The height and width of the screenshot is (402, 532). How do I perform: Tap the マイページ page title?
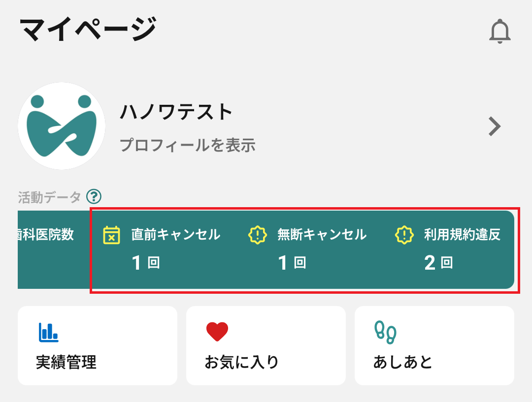point(89,30)
